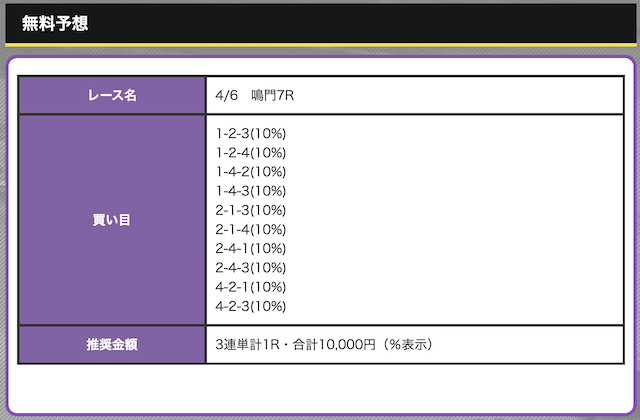Click the race name 4/6 鳴門7R
640x420 pixels.
click(x=255, y=95)
